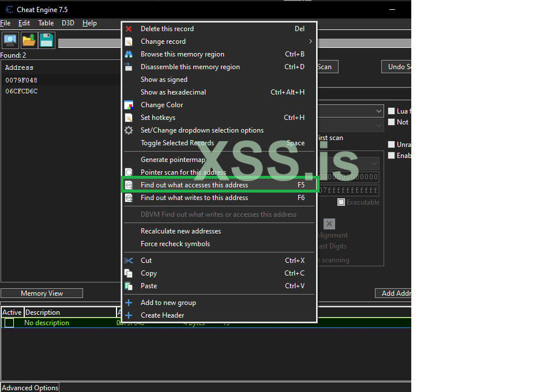Click the scissors Cut icon
The width and height of the screenshot is (552, 392).
point(129,261)
